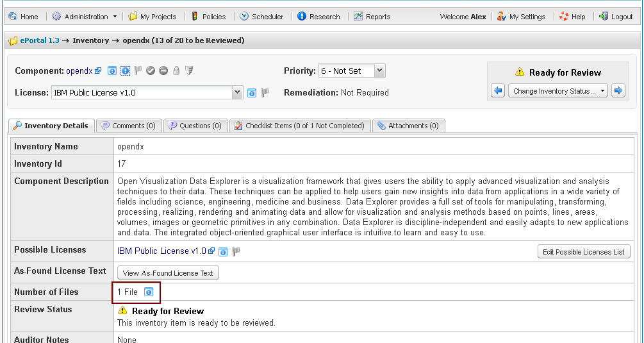This screenshot has height=343, width=644.
Task: Click info icon next to 1 File
Action: pos(149,292)
